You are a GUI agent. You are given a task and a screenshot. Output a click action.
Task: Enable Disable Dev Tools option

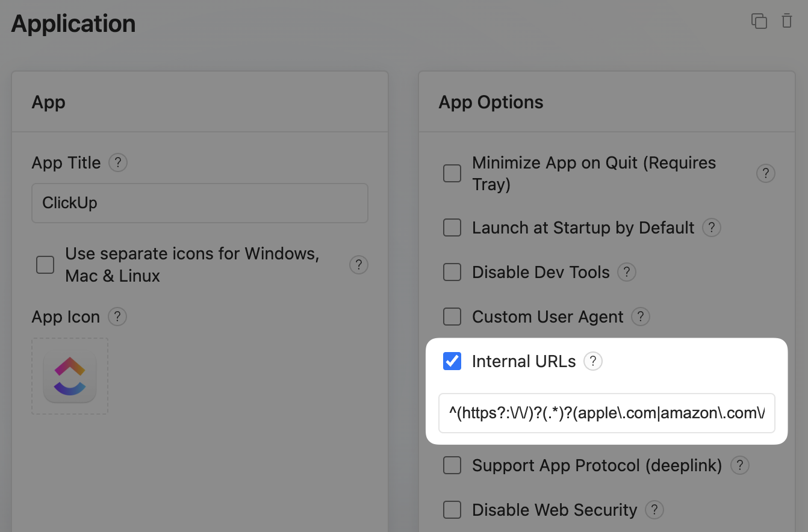(x=452, y=272)
